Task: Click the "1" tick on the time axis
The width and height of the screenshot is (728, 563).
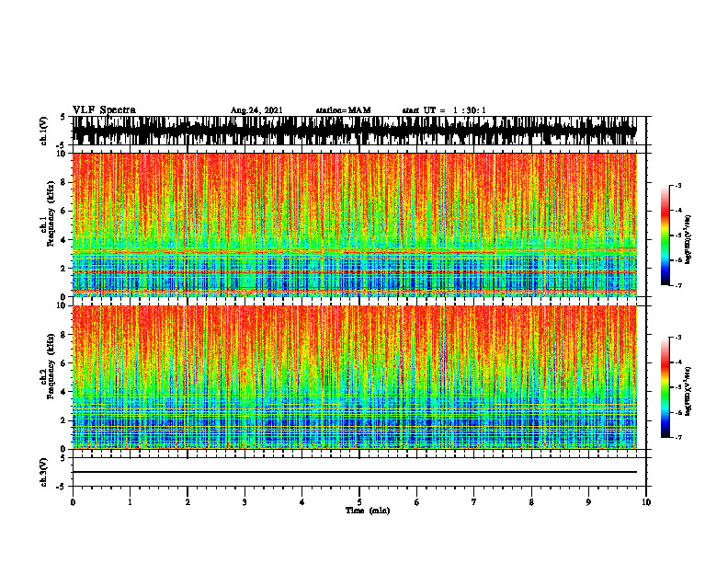Action: point(130,502)
